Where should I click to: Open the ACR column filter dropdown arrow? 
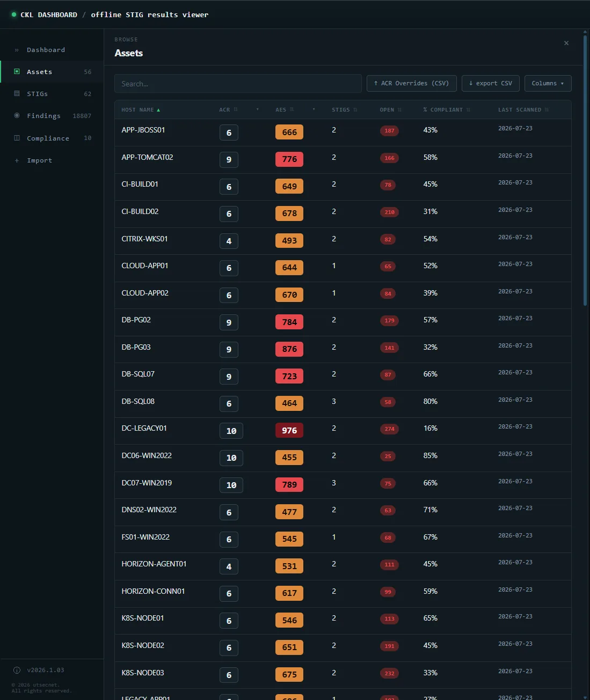point(258,109)
